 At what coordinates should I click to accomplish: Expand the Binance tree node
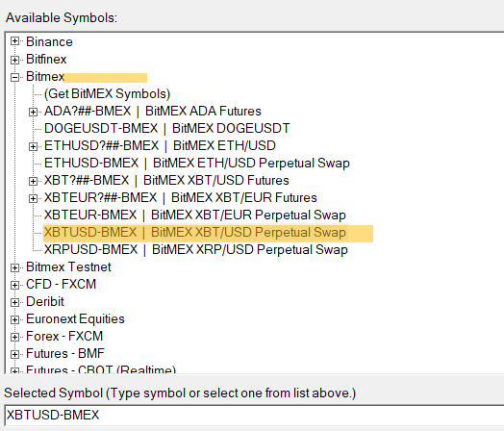click(x=14, y=41)
